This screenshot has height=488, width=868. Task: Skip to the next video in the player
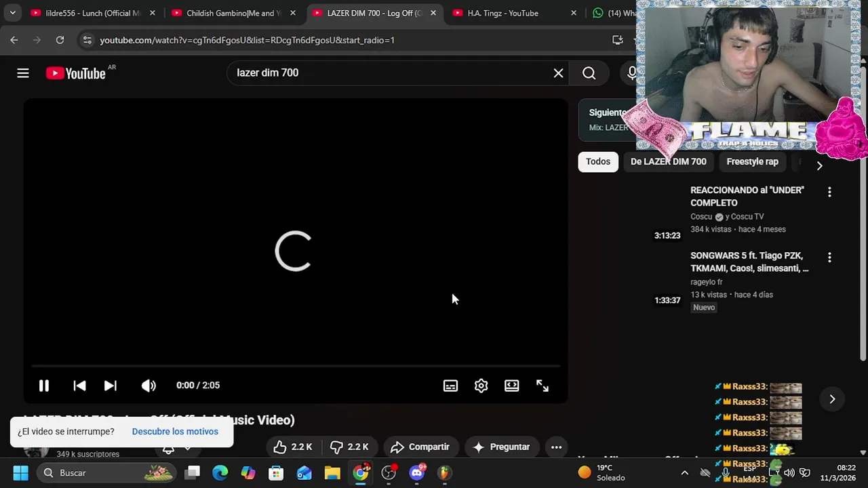(110, 386)
